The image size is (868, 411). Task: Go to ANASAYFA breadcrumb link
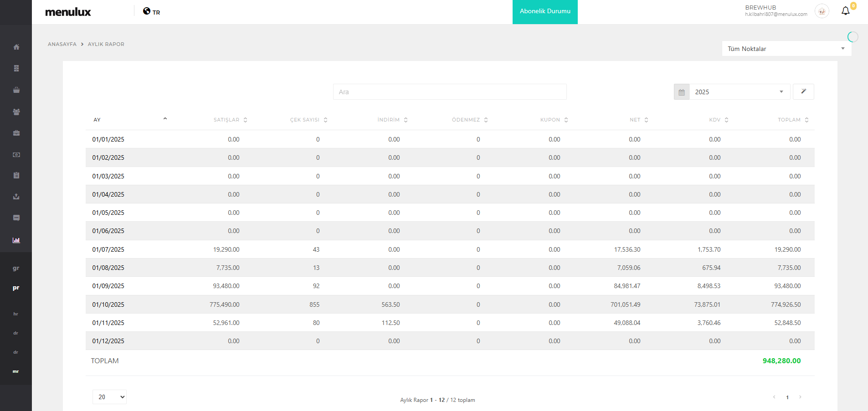click(62, 44)
